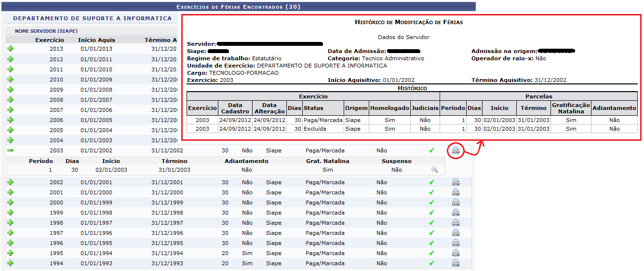Click 'Sim' value in the 1995 row
The image size is (644, 271).
pos(247,253)
